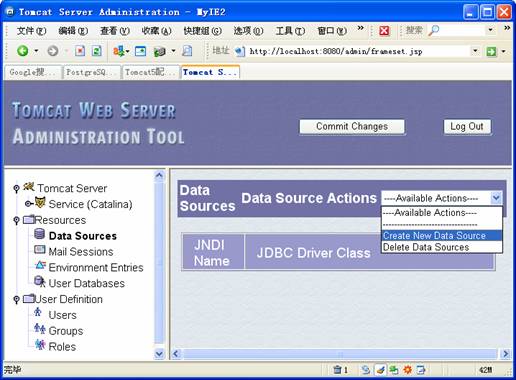The image size is (516, 380).
Task: Click the red X close-tab icon in menu bar
Action: point(384,31)
